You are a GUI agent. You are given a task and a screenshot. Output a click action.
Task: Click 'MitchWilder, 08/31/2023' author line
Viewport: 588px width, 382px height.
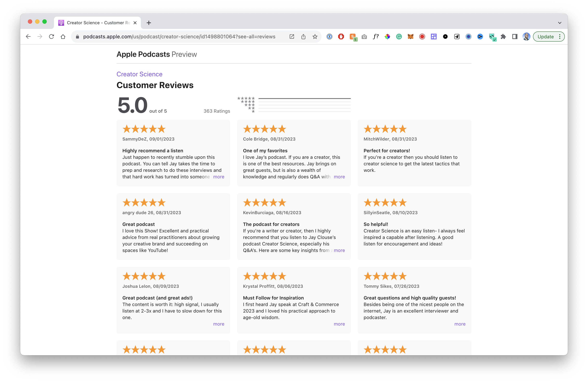(390, 139)
